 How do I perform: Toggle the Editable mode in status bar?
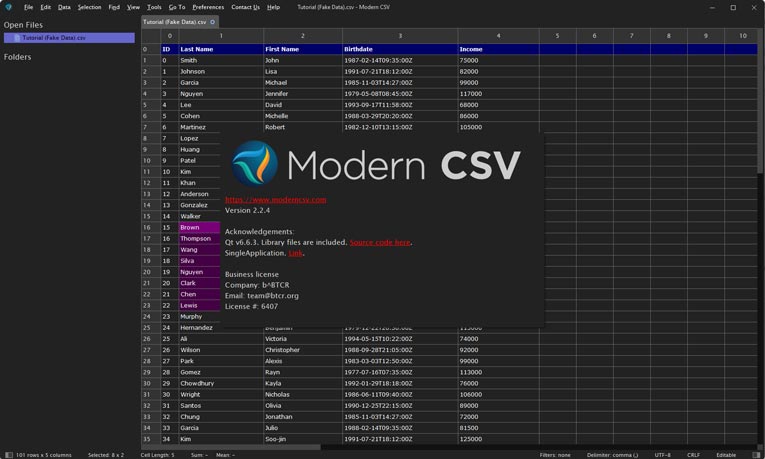pyautogui.click(x=726, y=455)
